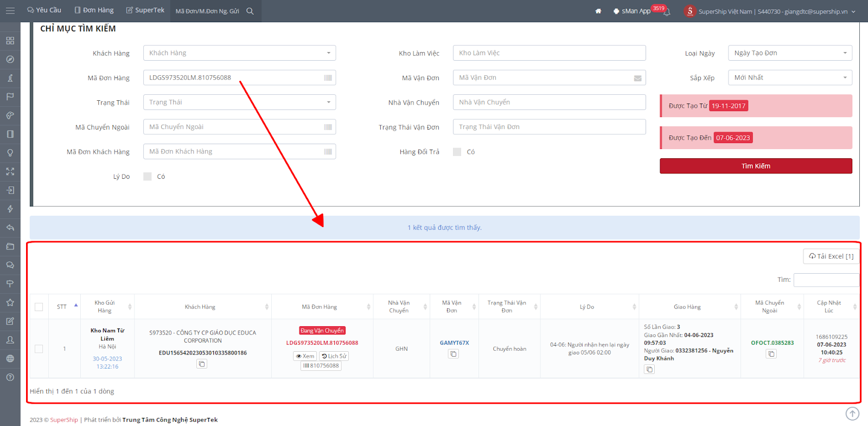Click the Được Tạo Từ date 19-11-2017

[729, 106]
